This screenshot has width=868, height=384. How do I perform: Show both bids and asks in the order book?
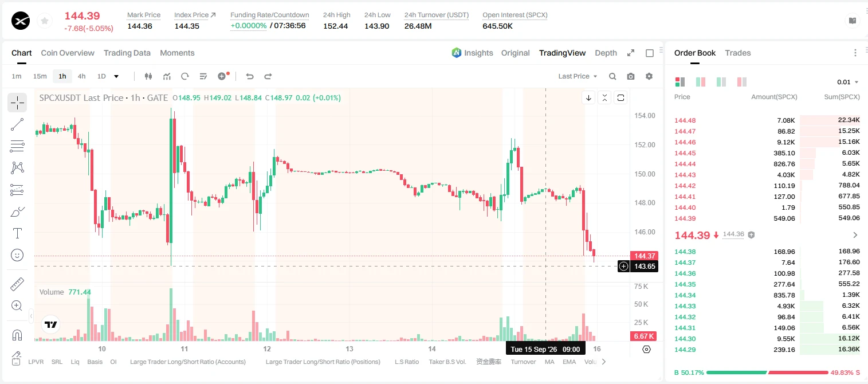pyautogui.click(x=680, y=82)
